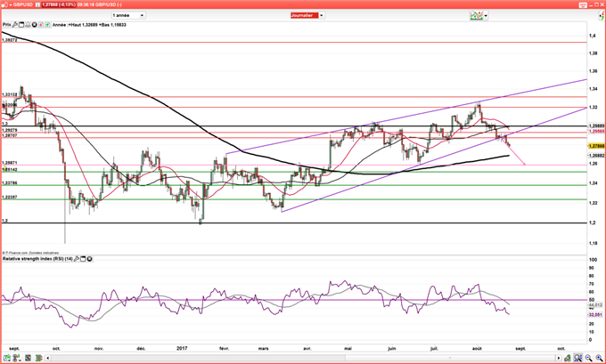This screenshot has height=364, width=606.
Task: Click the fourth bottom-left toolbar icon
Action: (x=39, y=358)
